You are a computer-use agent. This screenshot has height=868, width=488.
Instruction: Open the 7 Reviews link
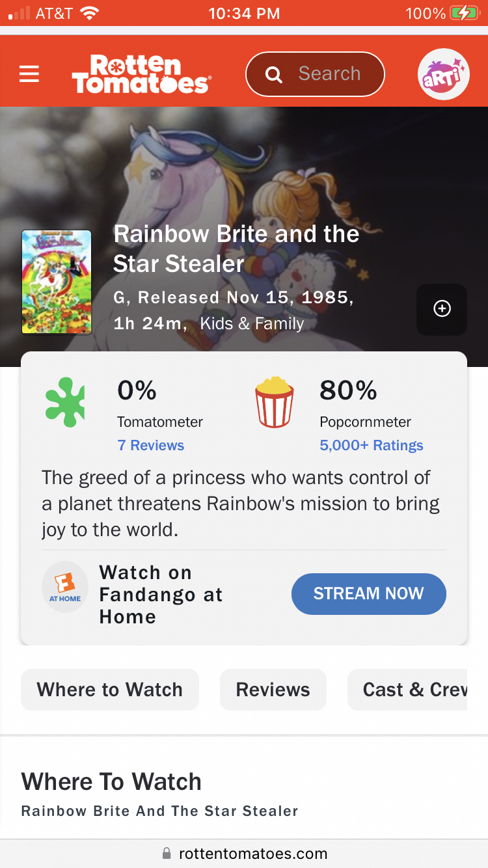(150, 446)
